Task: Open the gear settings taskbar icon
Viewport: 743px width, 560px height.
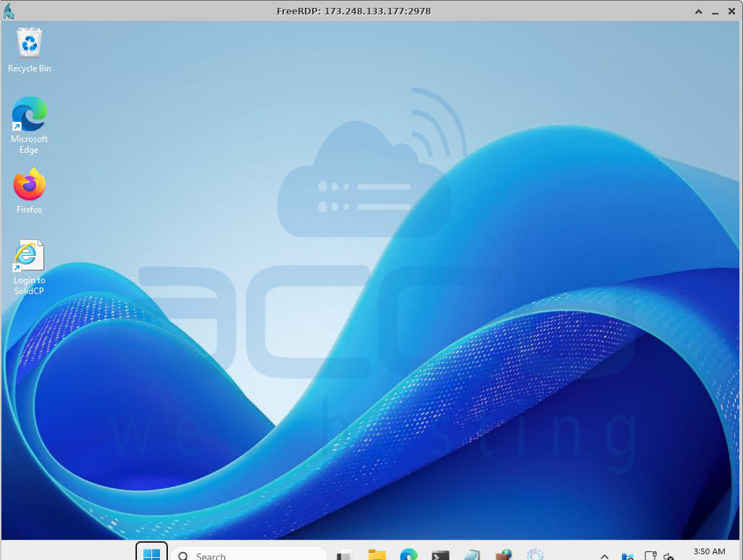Action: pyautogui.click(x=535, y=554)
